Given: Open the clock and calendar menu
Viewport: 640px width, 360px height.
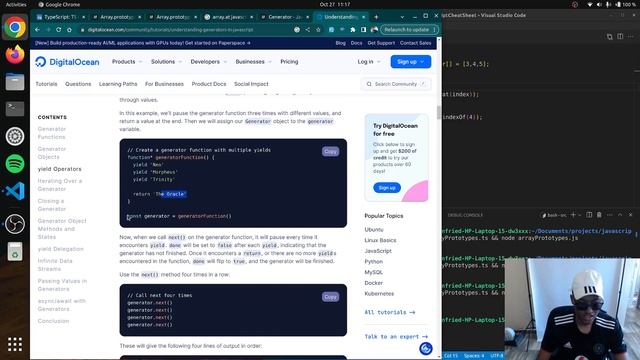Looking at the screenshot, I should [x=335, y=4].
